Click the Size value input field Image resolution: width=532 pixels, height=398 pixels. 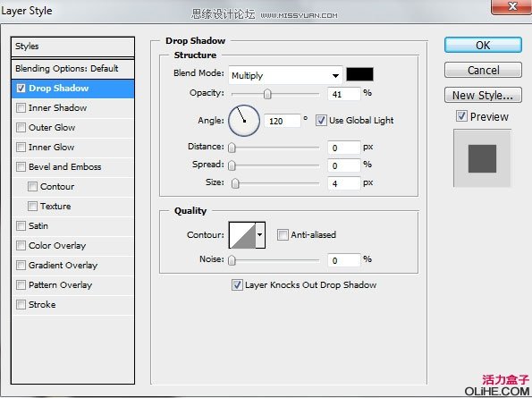(x=344, y=183)
